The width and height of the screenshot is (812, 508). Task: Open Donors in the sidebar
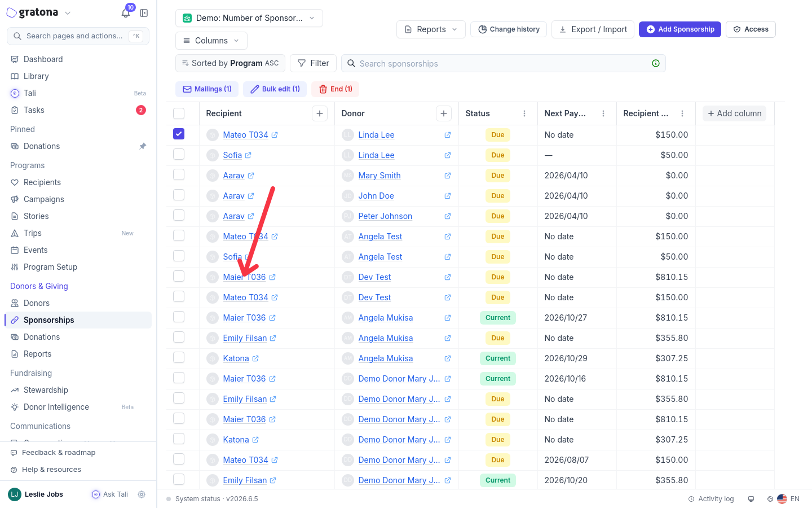37,303
